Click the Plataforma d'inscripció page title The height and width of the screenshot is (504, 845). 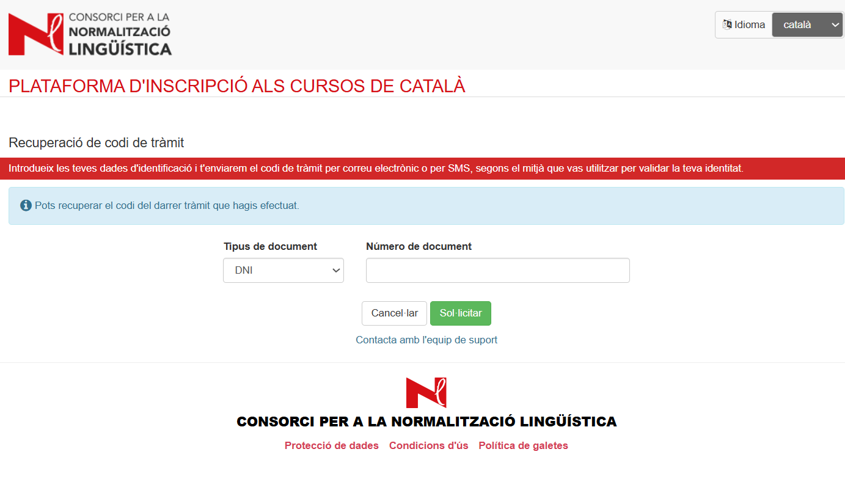click(x=237, y=86)
